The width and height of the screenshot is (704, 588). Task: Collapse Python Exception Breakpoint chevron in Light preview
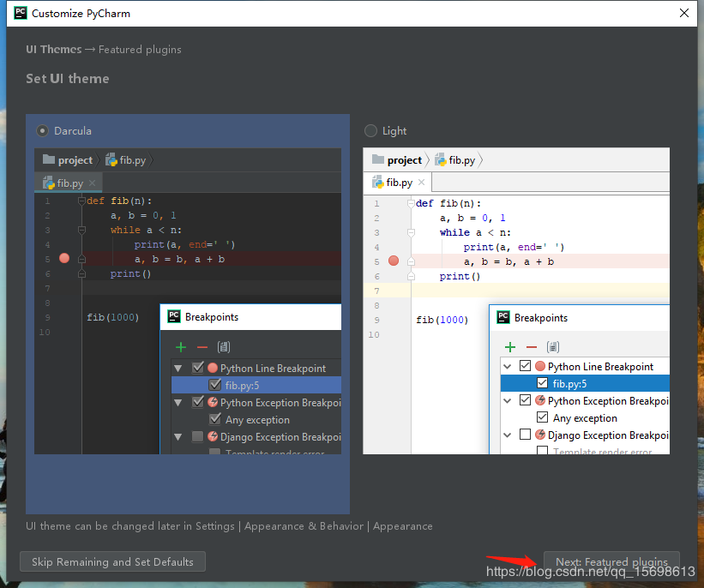(508, 401)
